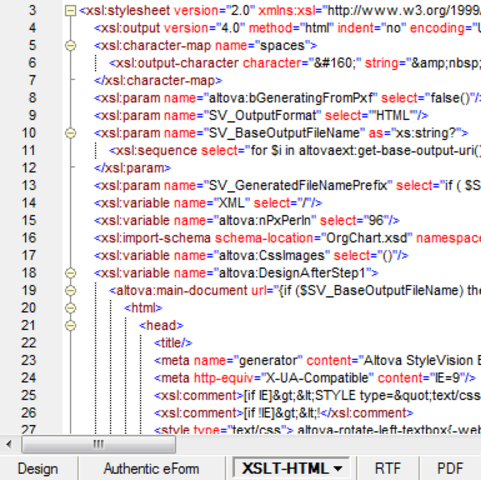Image resolution: width=481 pixels, height=480 pixels.
Task: Click the IE=9 content value on line 24
Action: (447, 378)
